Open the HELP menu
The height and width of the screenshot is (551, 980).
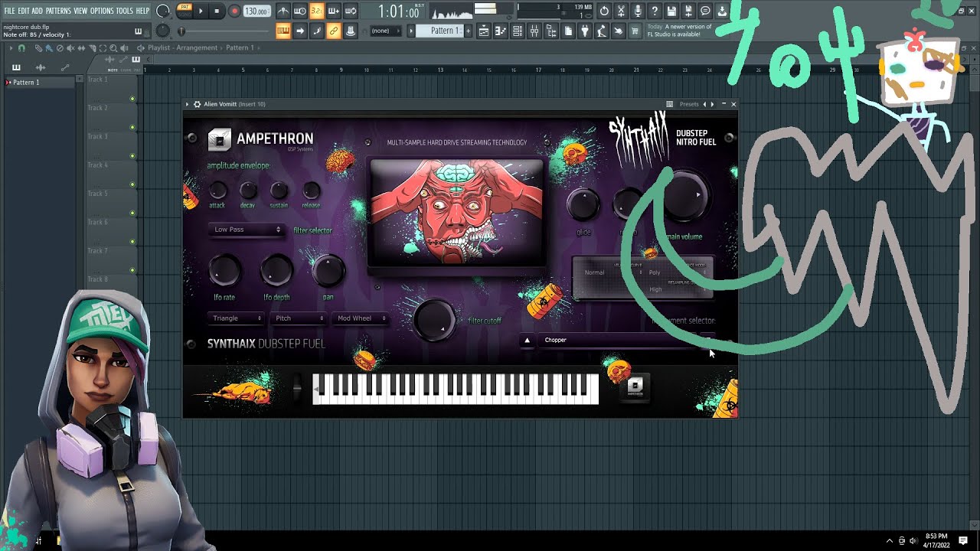(x=143, y=11)
